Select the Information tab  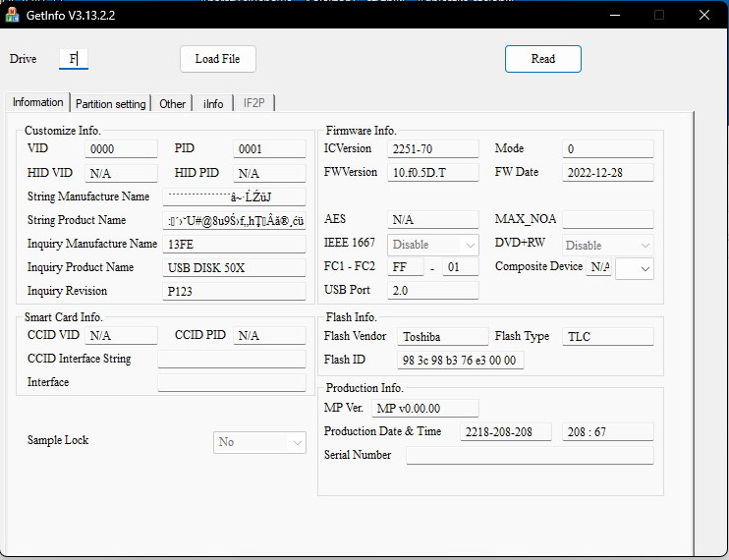click(37, 102)
